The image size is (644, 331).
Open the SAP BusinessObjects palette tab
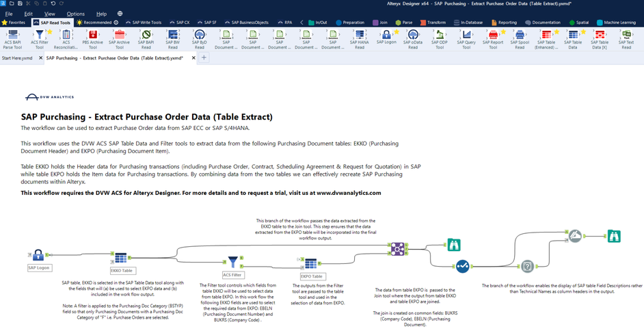tap(246, 23)
